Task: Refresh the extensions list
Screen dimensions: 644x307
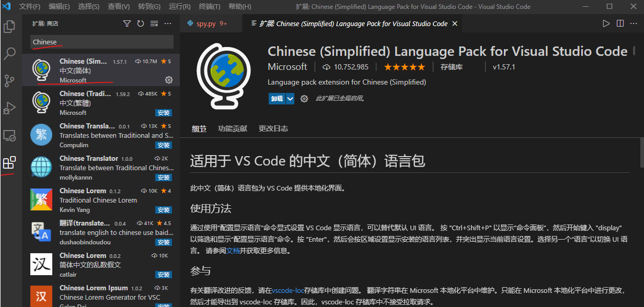Action: point(141,23)
